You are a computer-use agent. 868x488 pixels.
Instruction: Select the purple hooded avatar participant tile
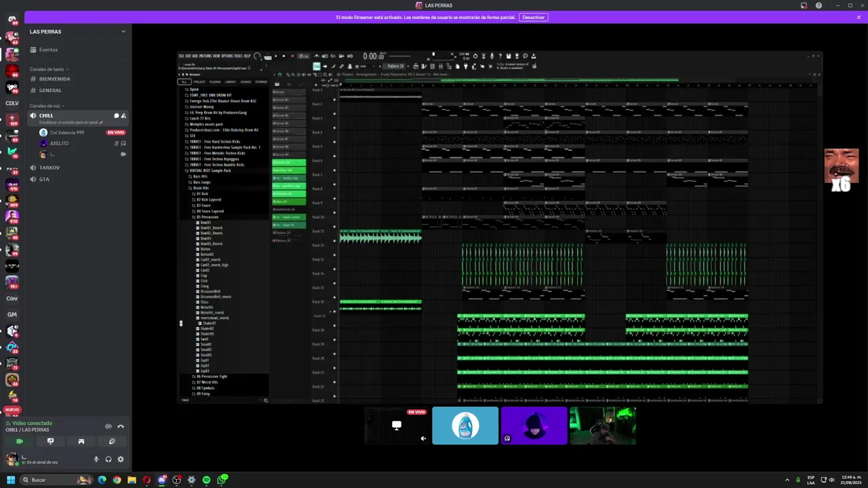tap(534, 426)
